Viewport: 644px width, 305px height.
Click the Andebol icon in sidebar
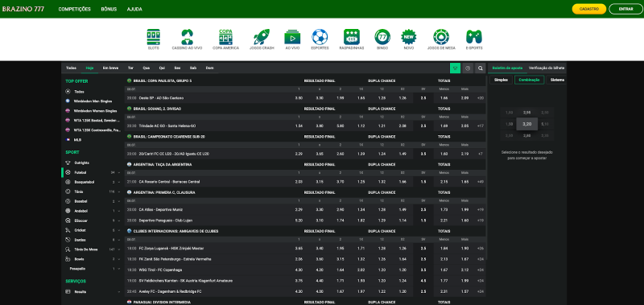pyautogui.click(x=68, y=211)
